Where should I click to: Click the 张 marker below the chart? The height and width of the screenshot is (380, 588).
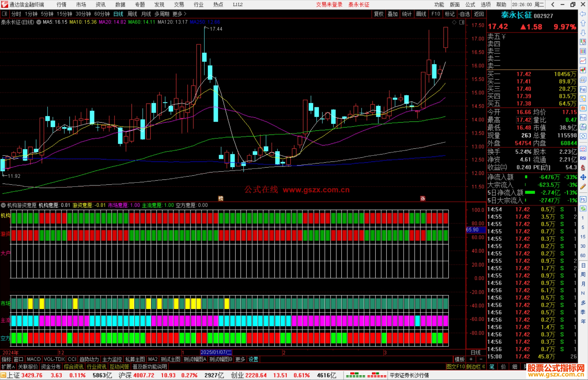tap(422, 199)
